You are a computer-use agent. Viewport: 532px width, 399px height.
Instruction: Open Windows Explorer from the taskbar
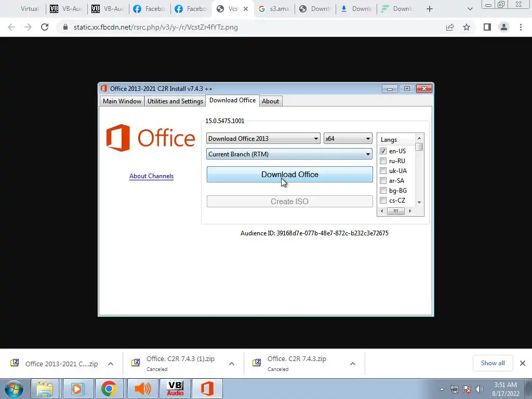click(x=45, y=389)
